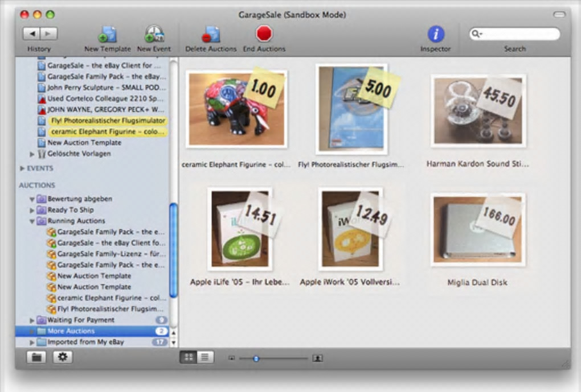
Task: Open the Apple iWork '05 thumbnail
Action: click(350, 229)
